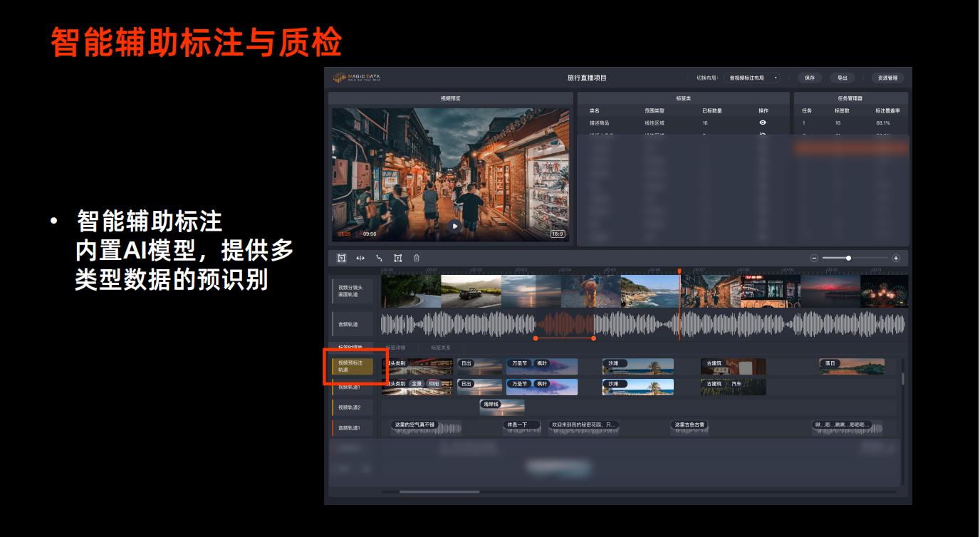Open the 音视频标注布局 layout dropdown
The width and height of the screenshot is (980, 537).
(x=752, y=78)
